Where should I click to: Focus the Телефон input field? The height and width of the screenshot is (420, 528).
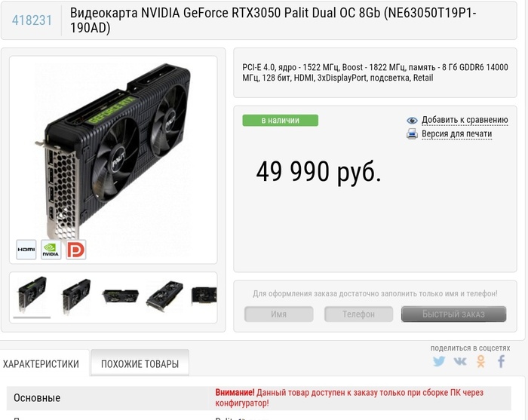pyautogui.click(x=358, y=314)
